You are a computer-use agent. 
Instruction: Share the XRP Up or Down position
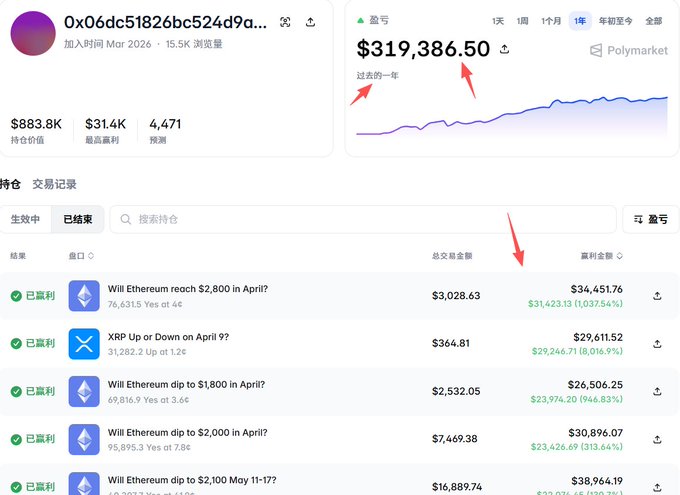tap(657, 344)
